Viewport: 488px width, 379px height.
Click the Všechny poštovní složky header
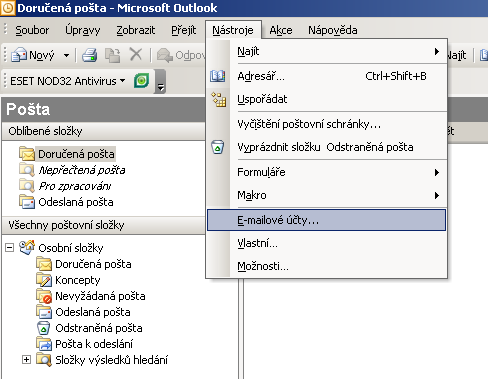click(x=103, y=225)
